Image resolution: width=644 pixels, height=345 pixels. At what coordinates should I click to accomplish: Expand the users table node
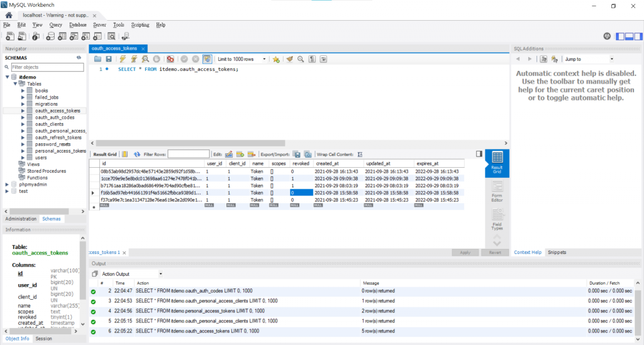[x=23, y=158]
